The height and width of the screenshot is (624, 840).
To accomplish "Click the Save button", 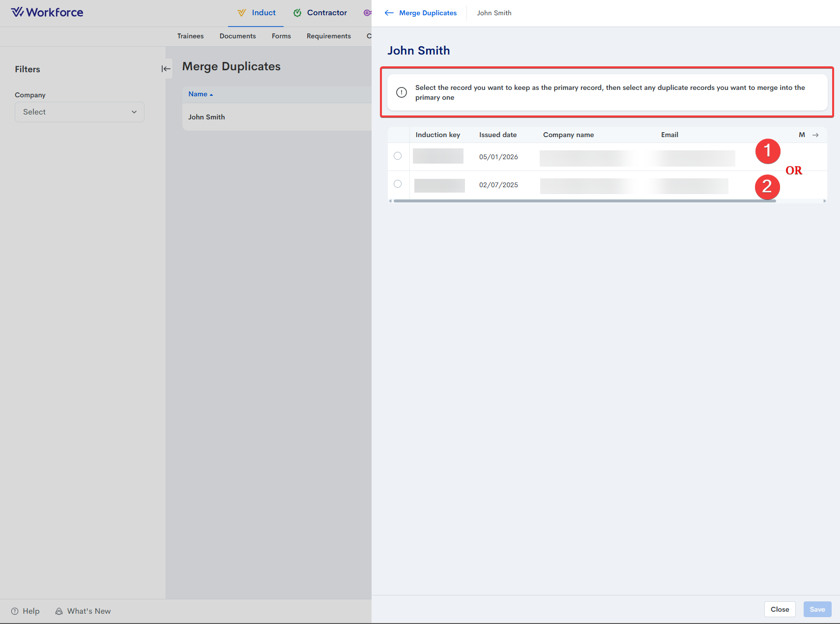I will (x=817, y=609).
